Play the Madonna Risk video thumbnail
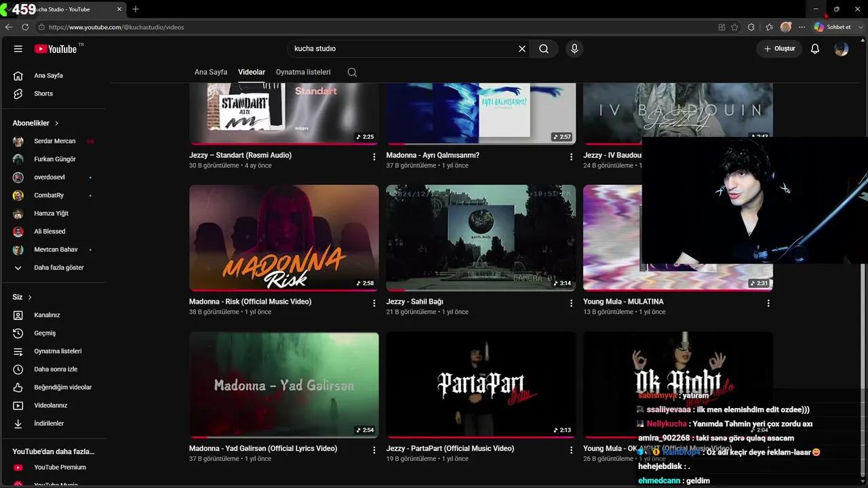 click(x=284, y=238)
